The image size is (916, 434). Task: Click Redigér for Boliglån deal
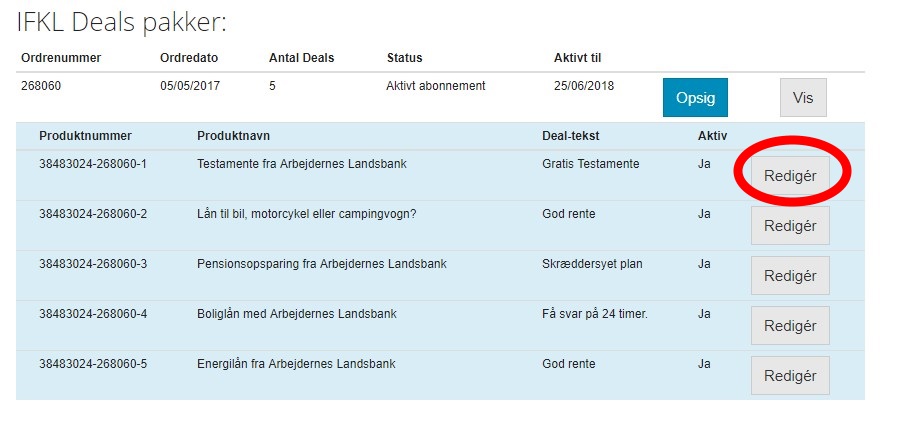pos(790,325)
